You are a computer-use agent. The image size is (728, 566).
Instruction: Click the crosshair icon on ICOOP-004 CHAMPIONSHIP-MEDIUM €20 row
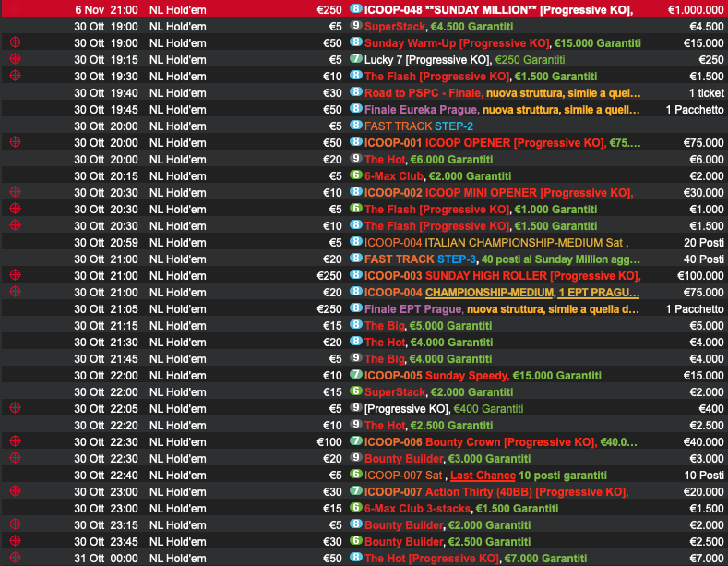[x=16, y=292]
